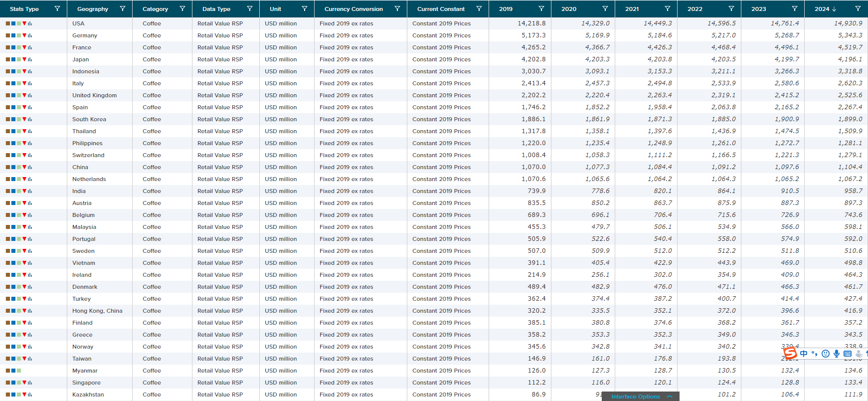
Task: Open the emoji panel in IME bar
Action: 826,354
